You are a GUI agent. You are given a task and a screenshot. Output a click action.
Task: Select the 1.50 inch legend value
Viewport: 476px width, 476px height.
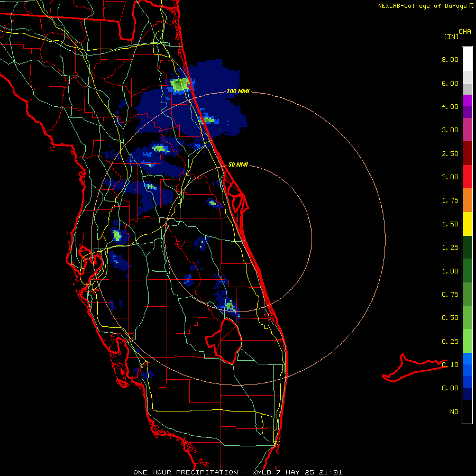450,224
